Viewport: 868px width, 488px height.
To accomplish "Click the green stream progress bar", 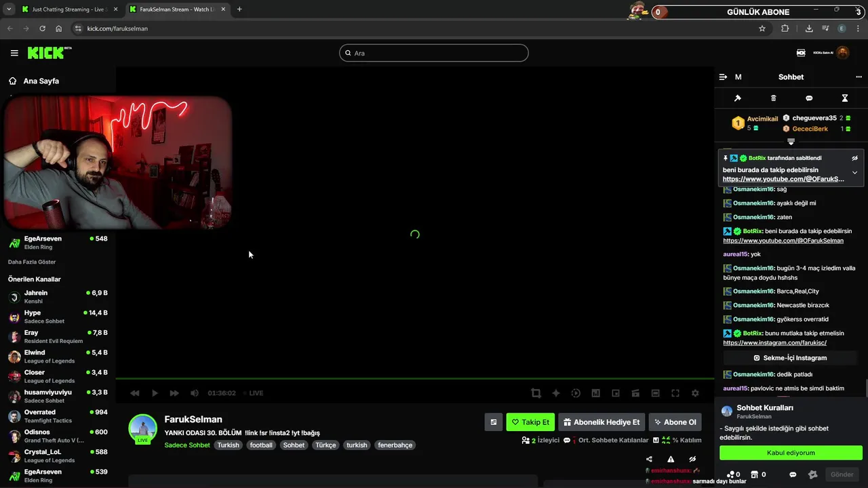I will pyautogui.click(x=415, y=378).
